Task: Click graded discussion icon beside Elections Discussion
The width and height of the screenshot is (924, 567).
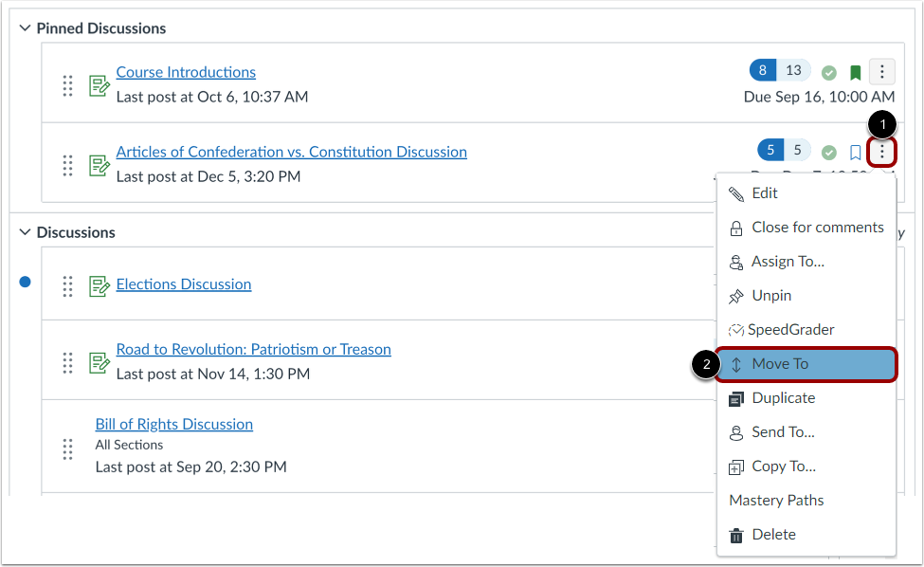Action: point(99,286)
